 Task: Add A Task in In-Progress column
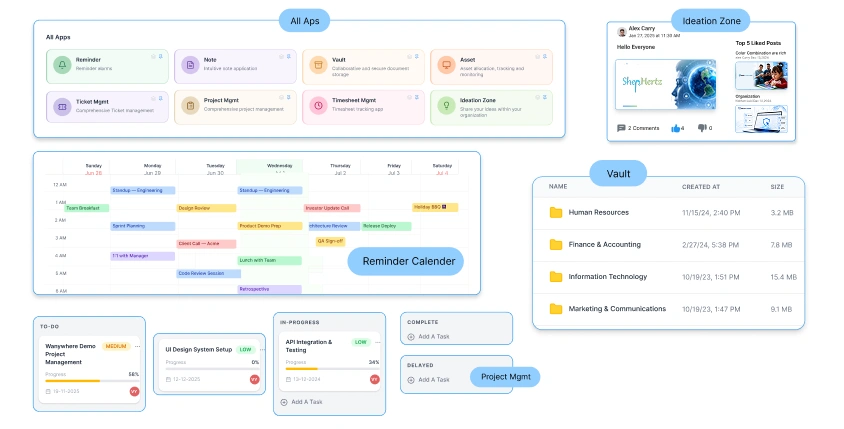tap(301, 402)
